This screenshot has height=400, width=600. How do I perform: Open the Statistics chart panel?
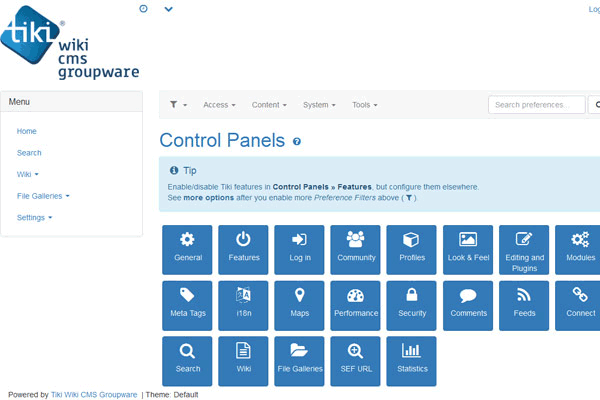pos(411,361)
